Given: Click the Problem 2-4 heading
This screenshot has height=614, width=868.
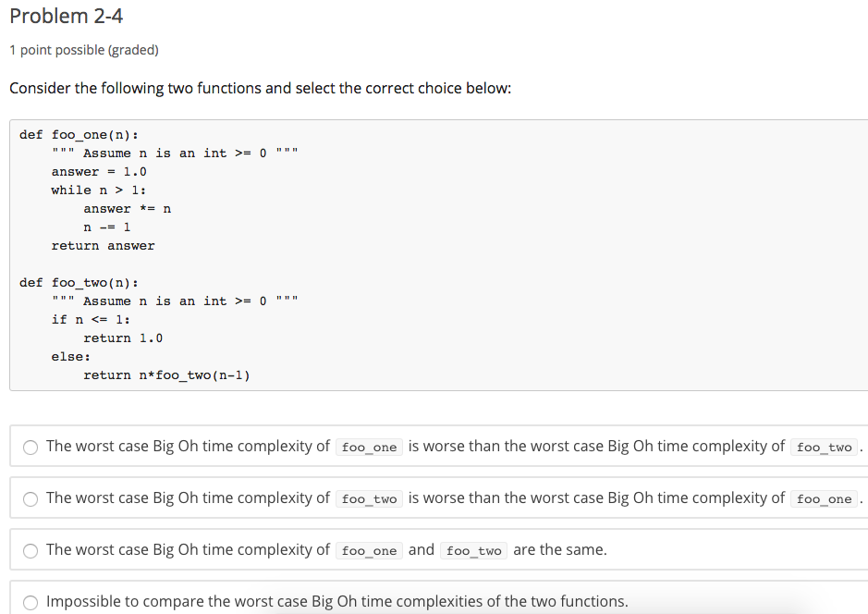Looking at the screenshot, I should coord(66,16).
